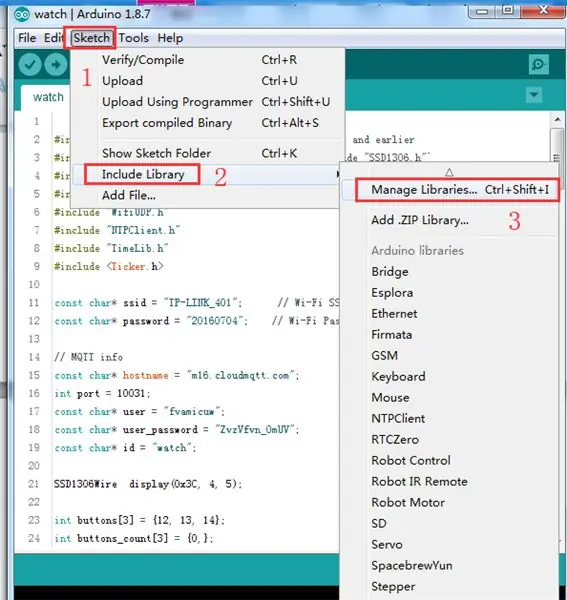Click the "int port = 10031" line
The image size is (567, 600).
tap(102, 393)
